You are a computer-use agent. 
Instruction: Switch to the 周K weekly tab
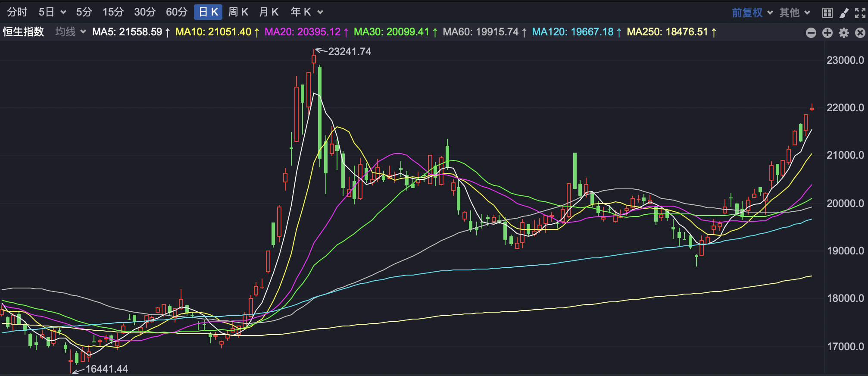[x=238, y=12]
